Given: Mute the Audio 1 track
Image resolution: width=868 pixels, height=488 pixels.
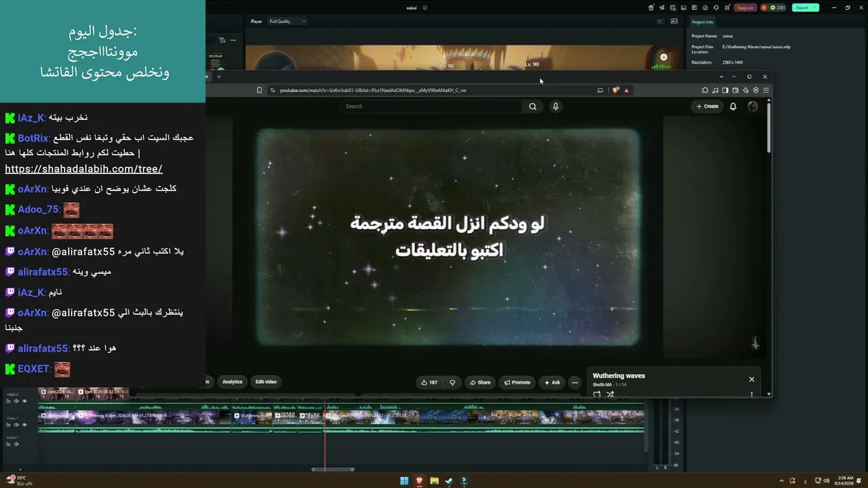Looking at the screenshot, I should pyautogui.click(x=16, y=444).
